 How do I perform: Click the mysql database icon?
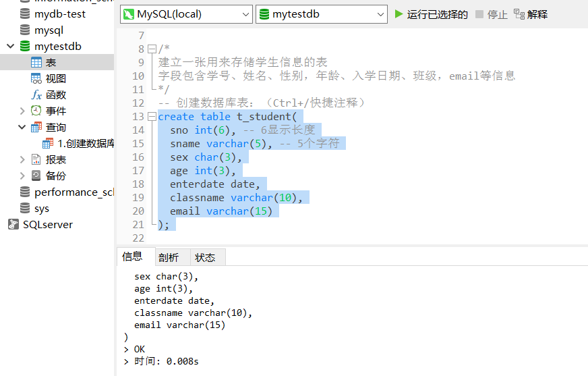pyautogui.click(x=25, y=30)
